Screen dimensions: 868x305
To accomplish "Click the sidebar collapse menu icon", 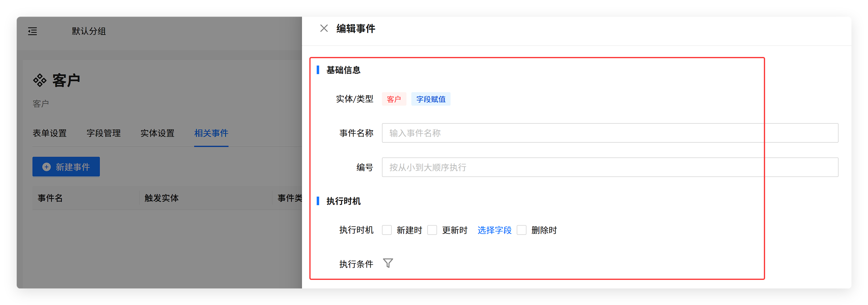I will (x=32, y=31).
